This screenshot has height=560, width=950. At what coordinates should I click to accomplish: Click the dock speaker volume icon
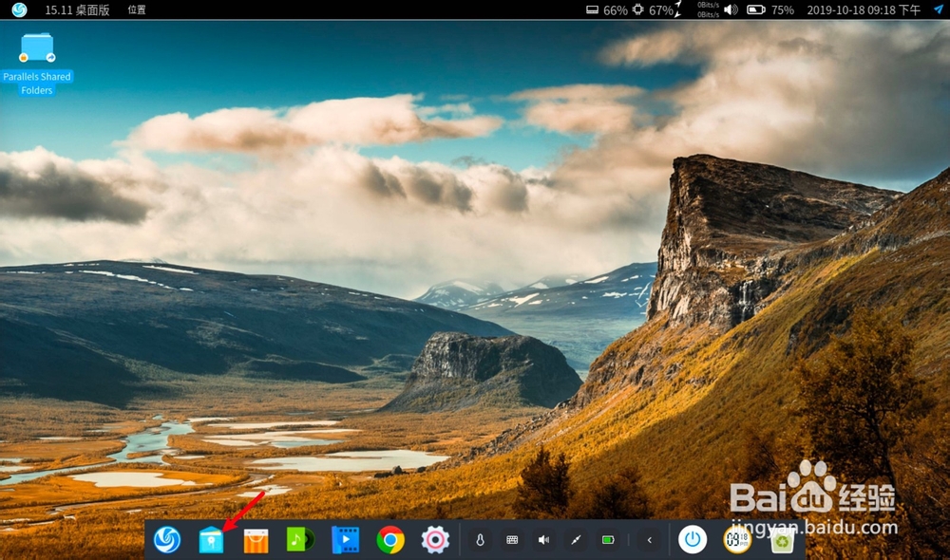544,540
